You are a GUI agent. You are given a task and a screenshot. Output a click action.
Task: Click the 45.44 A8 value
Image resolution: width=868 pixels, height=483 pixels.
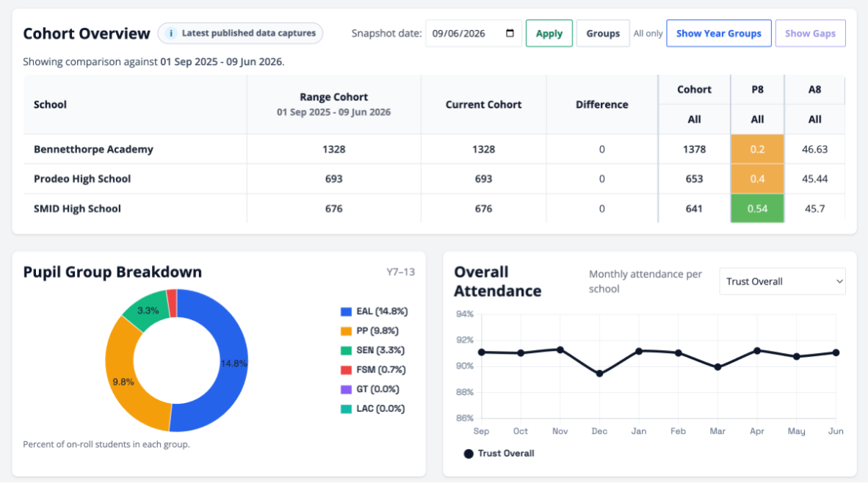pyautogui.click(x=814, y=179)
